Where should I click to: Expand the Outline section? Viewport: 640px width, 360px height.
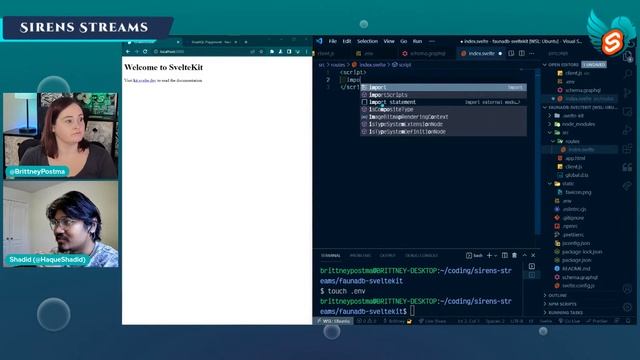coord(557,296)
